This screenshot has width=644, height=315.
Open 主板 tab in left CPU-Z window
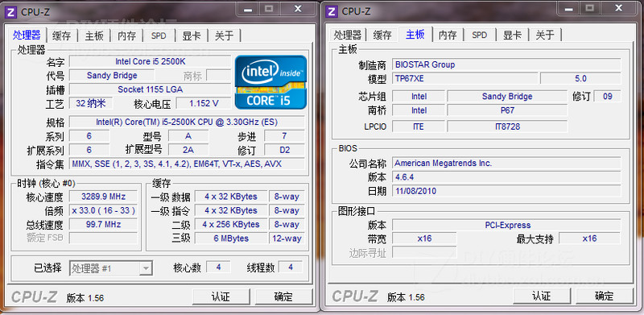point(94,35)
